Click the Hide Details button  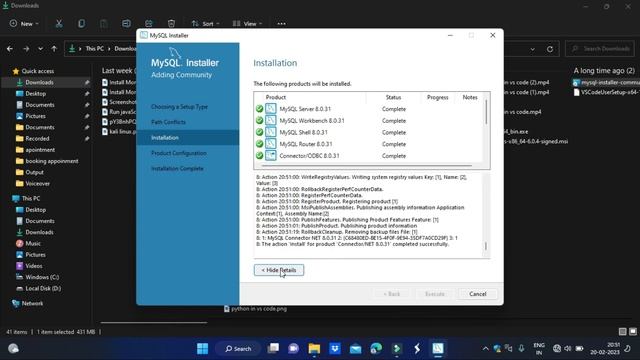[279, 270]
